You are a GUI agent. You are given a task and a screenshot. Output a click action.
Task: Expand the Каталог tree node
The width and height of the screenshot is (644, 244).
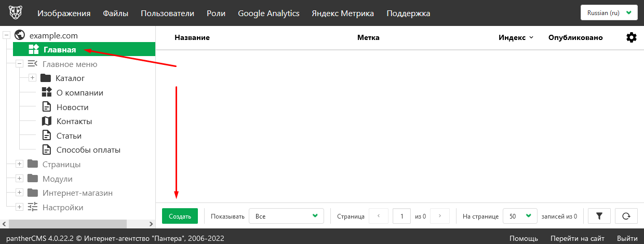coord(32,78)
